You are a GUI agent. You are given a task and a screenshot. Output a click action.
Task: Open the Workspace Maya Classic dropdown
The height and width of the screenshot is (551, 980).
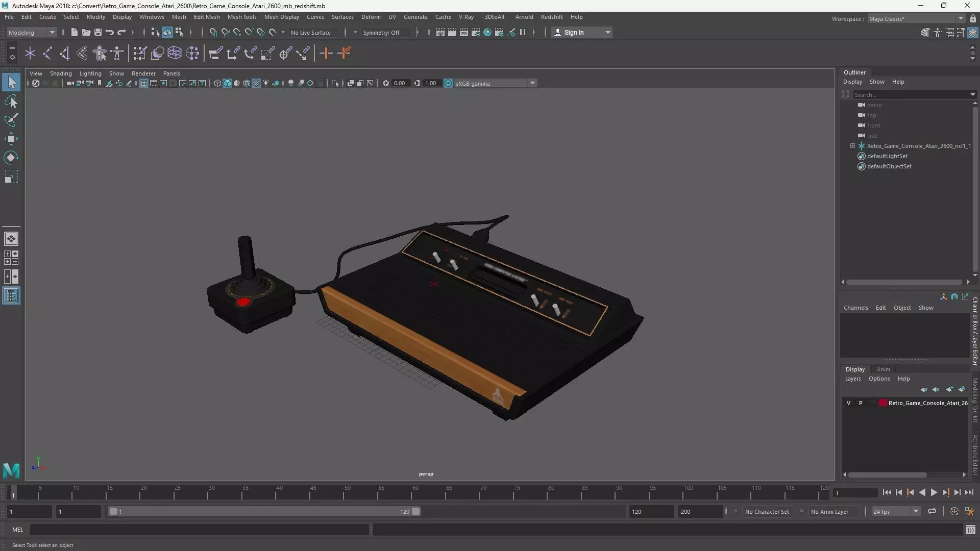[x=916, y=18]
